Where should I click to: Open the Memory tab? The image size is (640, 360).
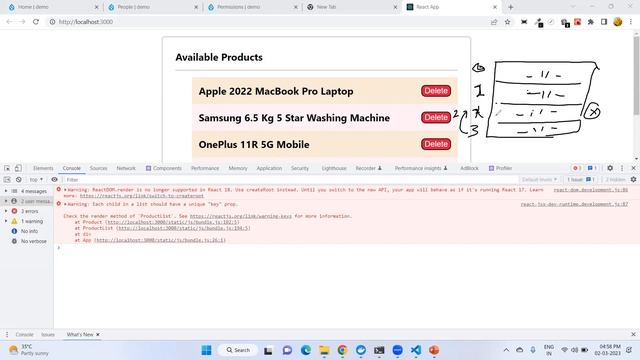238,168
